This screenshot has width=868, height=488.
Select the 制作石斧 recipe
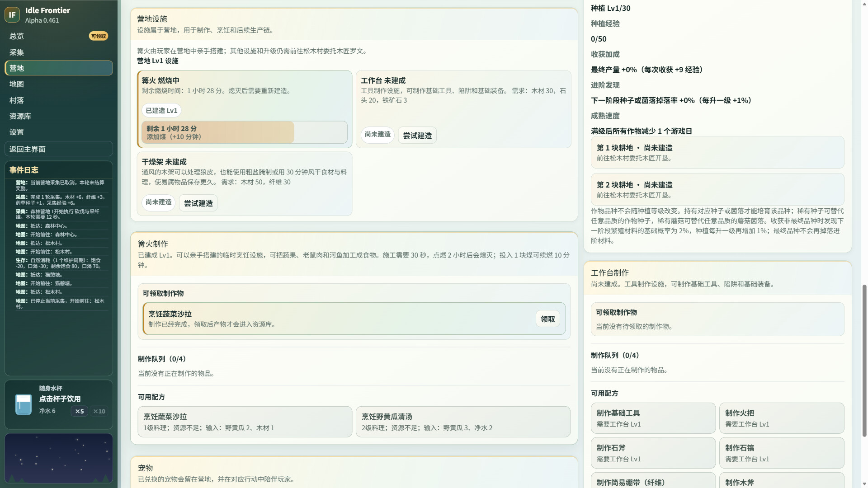pos(653,453)
